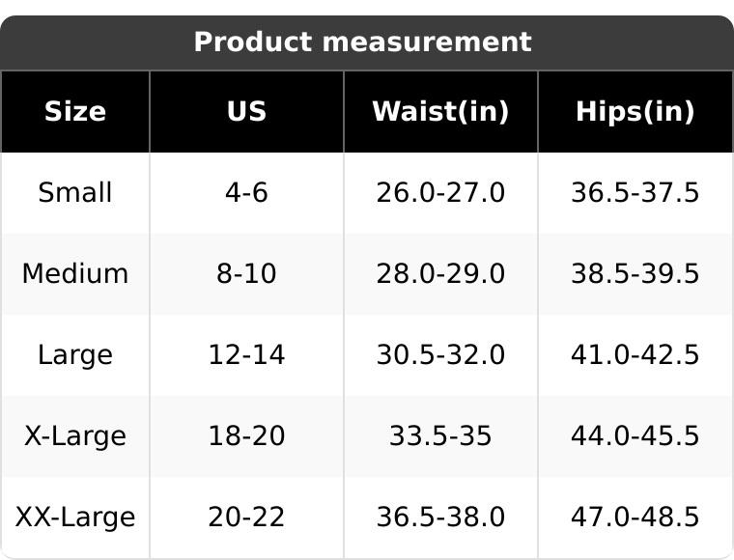Click the Large size row label
This screenshot has width=734, height=560.
[75, 355]
